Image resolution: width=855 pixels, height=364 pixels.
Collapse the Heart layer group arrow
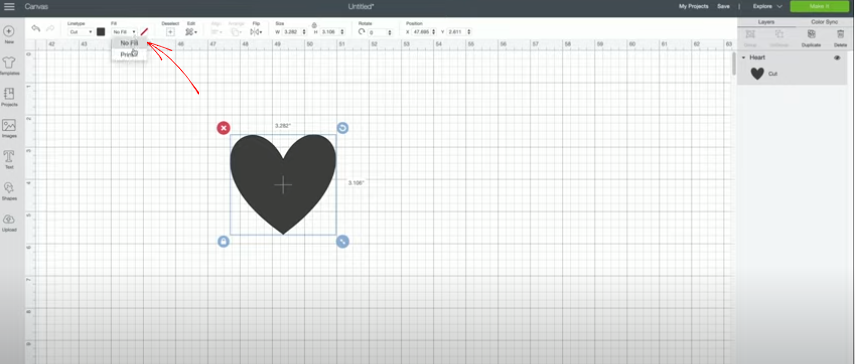(743, 58)
